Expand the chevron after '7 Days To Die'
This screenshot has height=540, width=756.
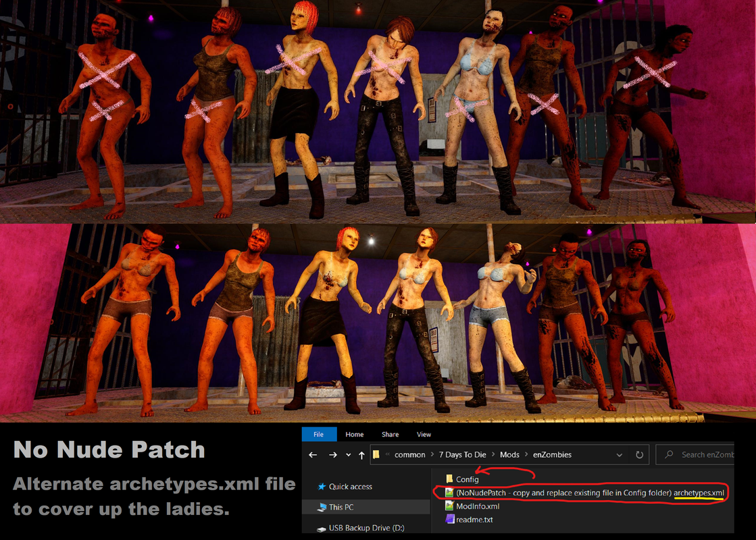[493, 455]
